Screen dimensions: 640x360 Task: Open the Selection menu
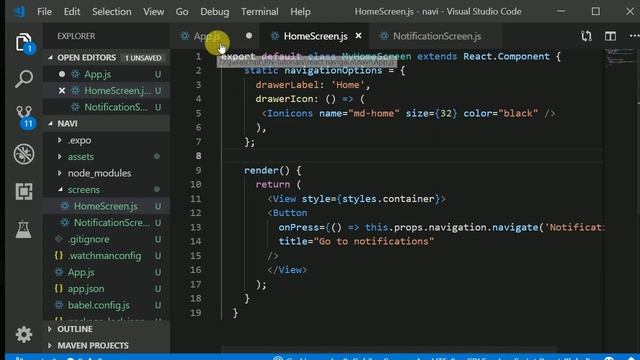(111, 12)
